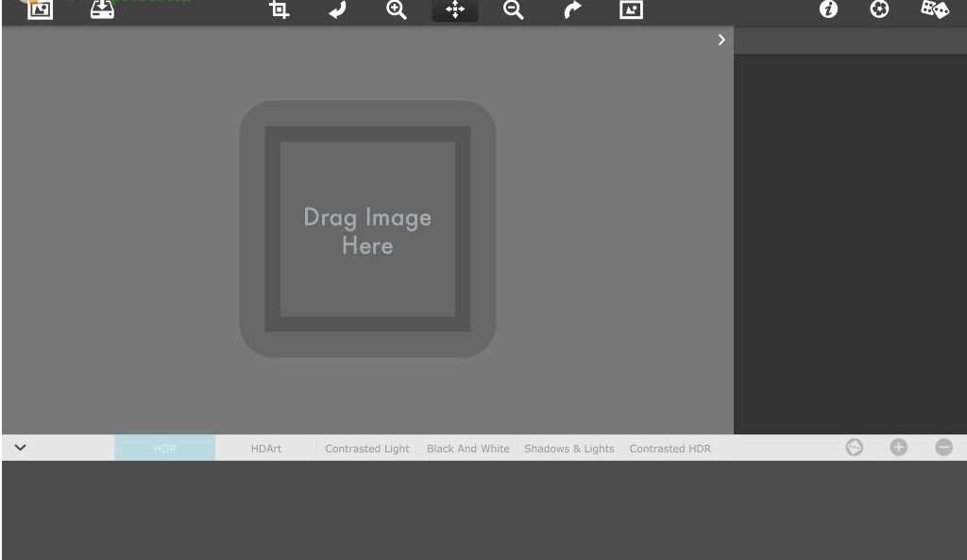Open an image using the leftmost toolbar icon
967x560 pixels.
(x=38, y=9)
